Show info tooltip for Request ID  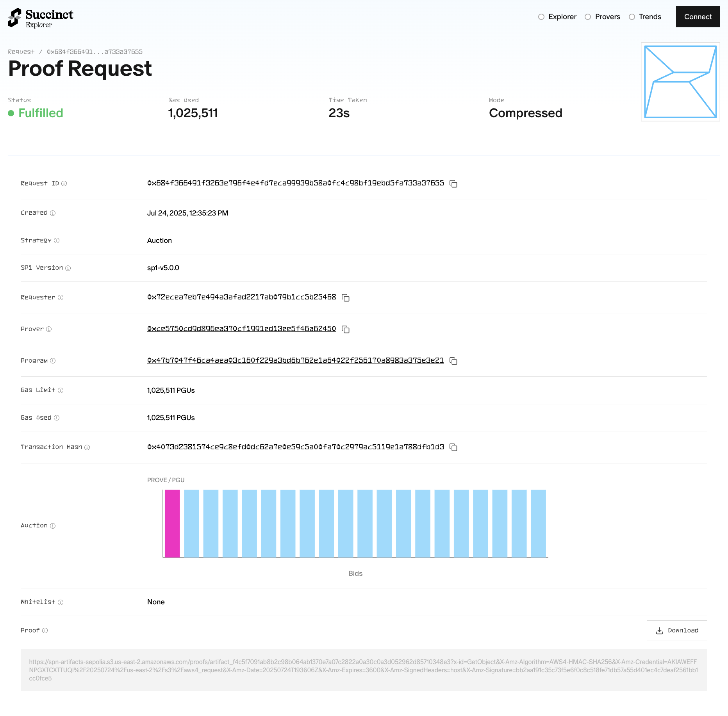click(64, 183)
